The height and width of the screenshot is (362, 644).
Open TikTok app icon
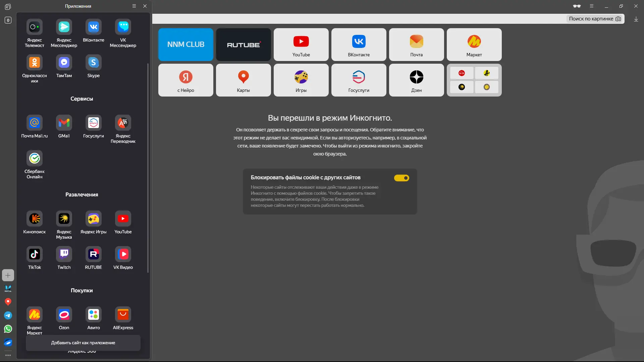coord(35,254)
